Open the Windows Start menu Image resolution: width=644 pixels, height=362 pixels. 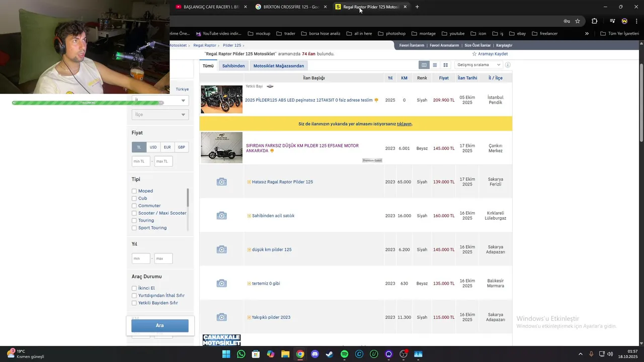pos(226,354)
